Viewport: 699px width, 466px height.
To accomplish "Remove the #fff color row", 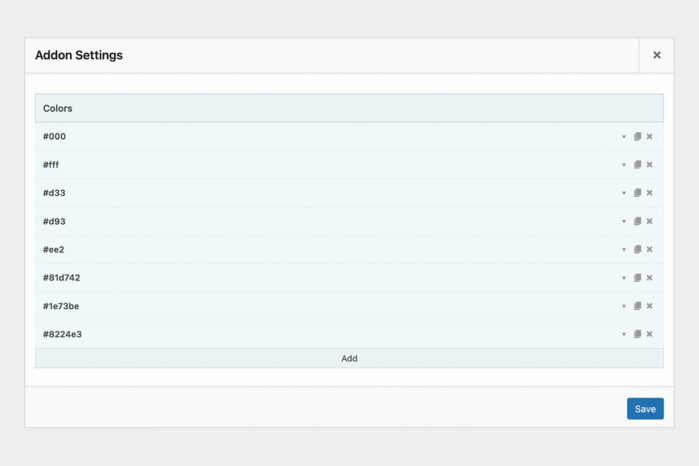I will (649, 165).
